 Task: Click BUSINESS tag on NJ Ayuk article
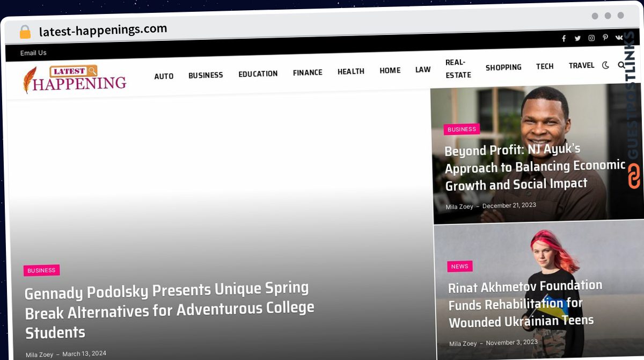click(462, 129)
